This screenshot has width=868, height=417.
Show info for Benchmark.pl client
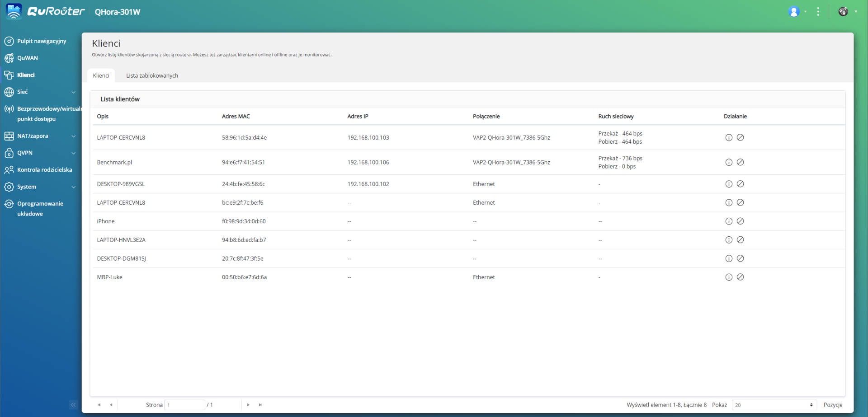click(x=729, y=162)
